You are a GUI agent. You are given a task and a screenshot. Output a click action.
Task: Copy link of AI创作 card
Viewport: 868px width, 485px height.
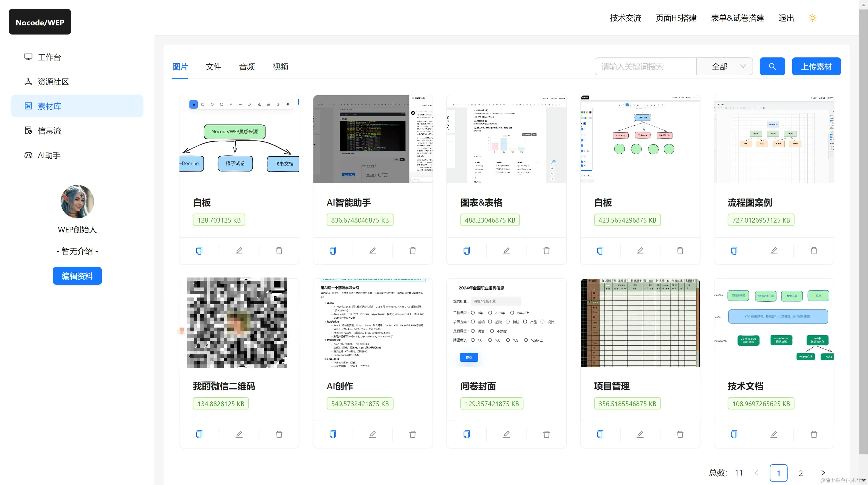click(x=333, y=434)
